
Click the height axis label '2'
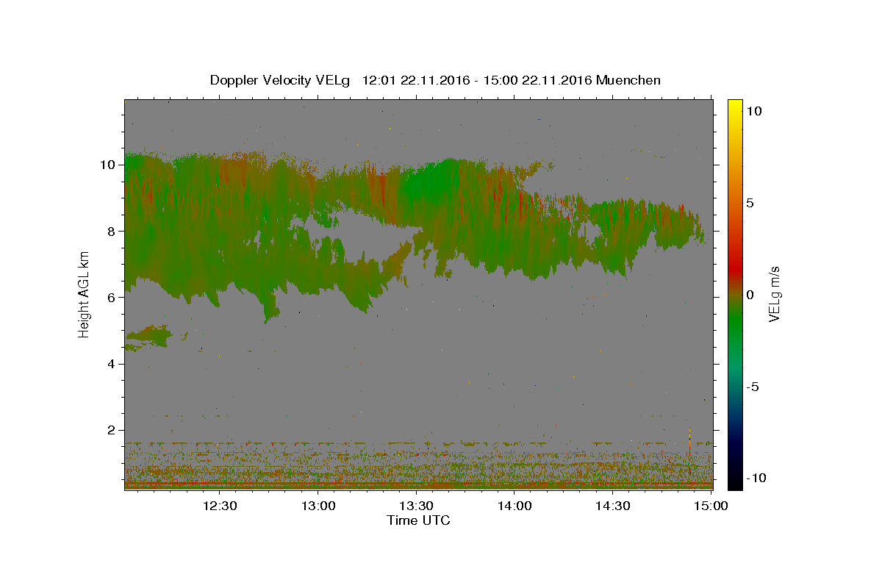click(112, 430)
